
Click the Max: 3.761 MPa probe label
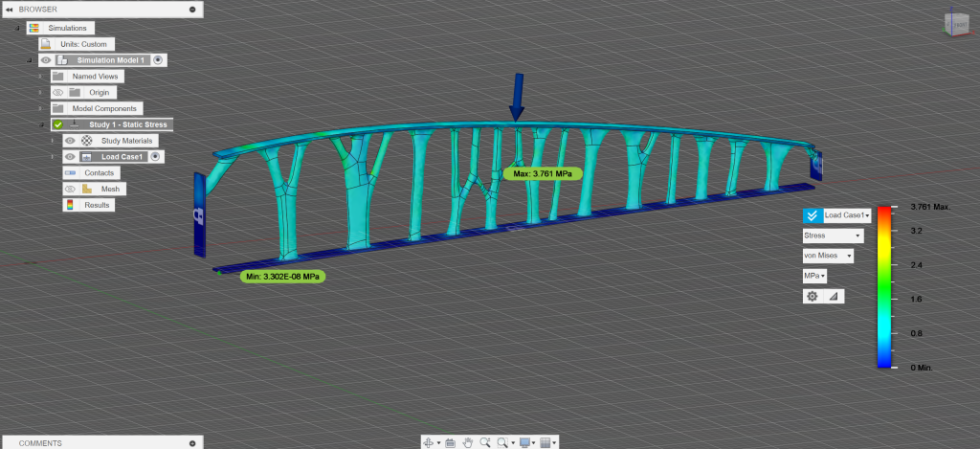point(543,174)
